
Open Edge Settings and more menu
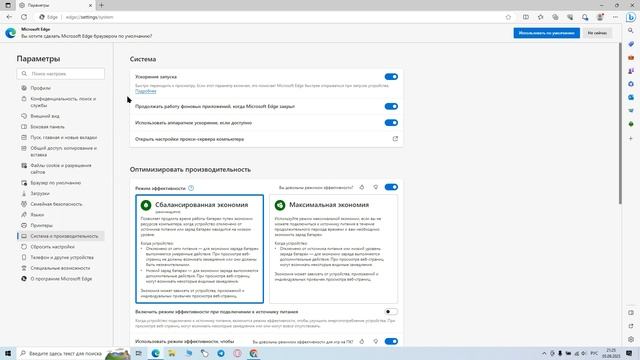tap(615, 17)
